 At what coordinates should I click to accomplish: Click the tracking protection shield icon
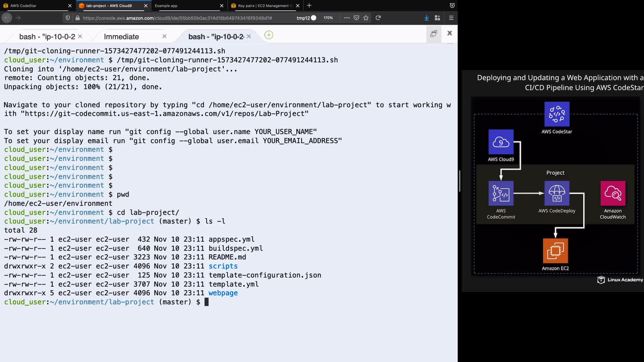68,18
